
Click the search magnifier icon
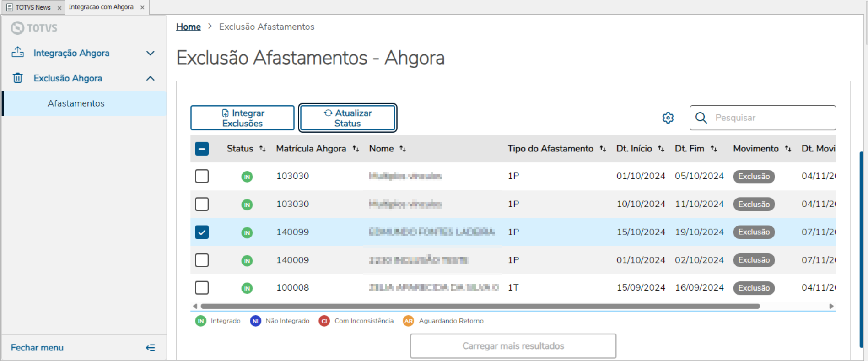701,118
